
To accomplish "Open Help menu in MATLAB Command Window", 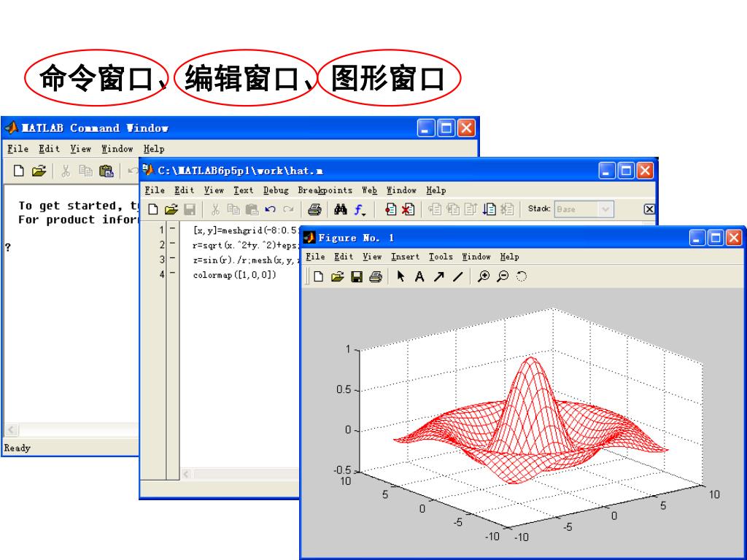I will point(154,149).
